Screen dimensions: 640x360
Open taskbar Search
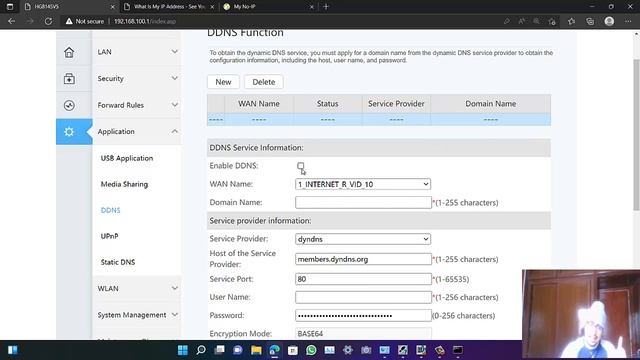[x=201, y=350]
